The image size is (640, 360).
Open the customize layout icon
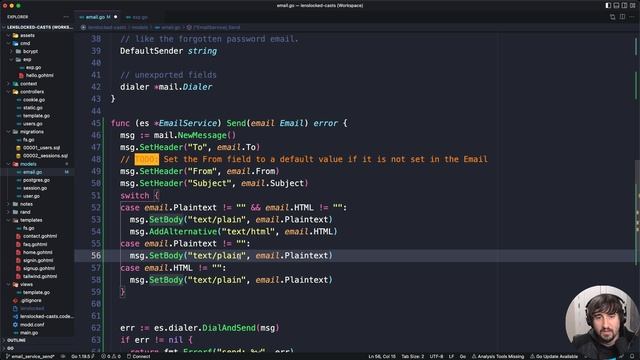(633, 5)
